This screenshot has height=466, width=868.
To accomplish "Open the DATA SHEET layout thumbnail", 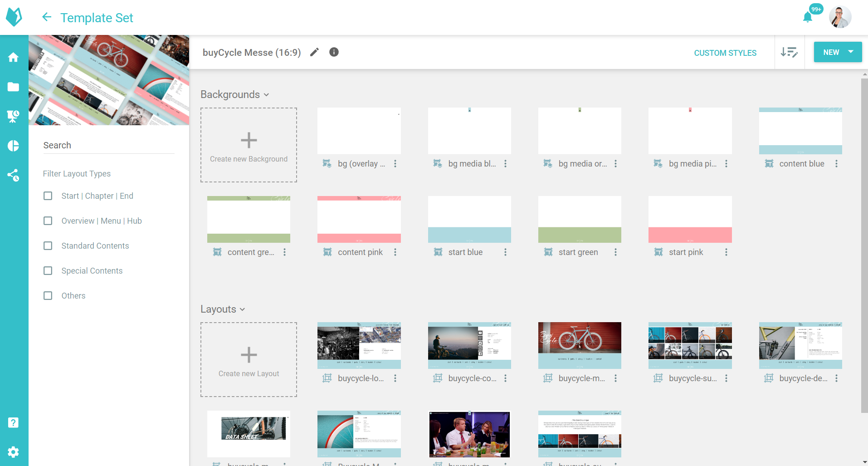I will (x=249, y=434).
